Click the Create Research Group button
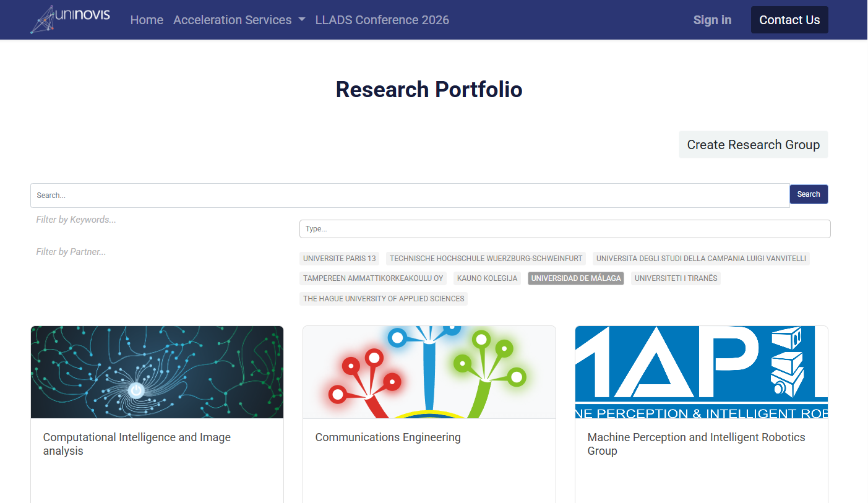This screenshot has width=868, height=503. coord(753,145)
